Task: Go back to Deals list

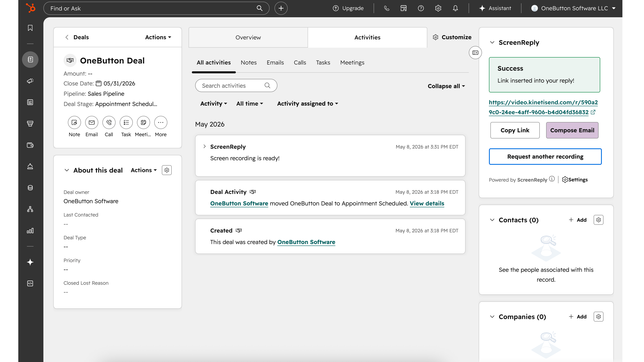Action: pos(77,37)
